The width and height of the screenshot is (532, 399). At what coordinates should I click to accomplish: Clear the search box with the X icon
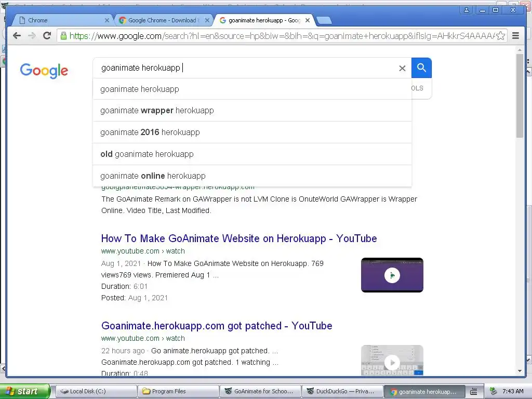tap(402, 68)
